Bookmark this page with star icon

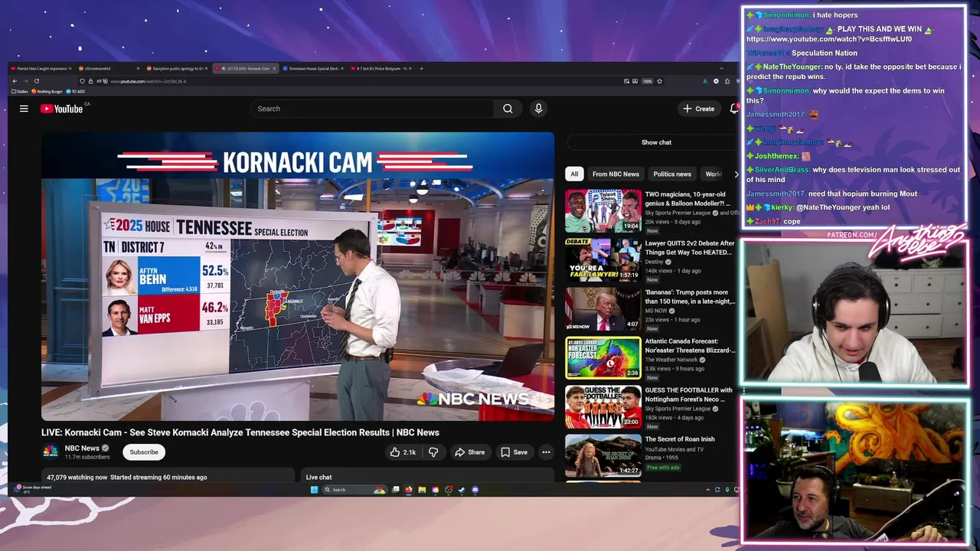(659, 81)
